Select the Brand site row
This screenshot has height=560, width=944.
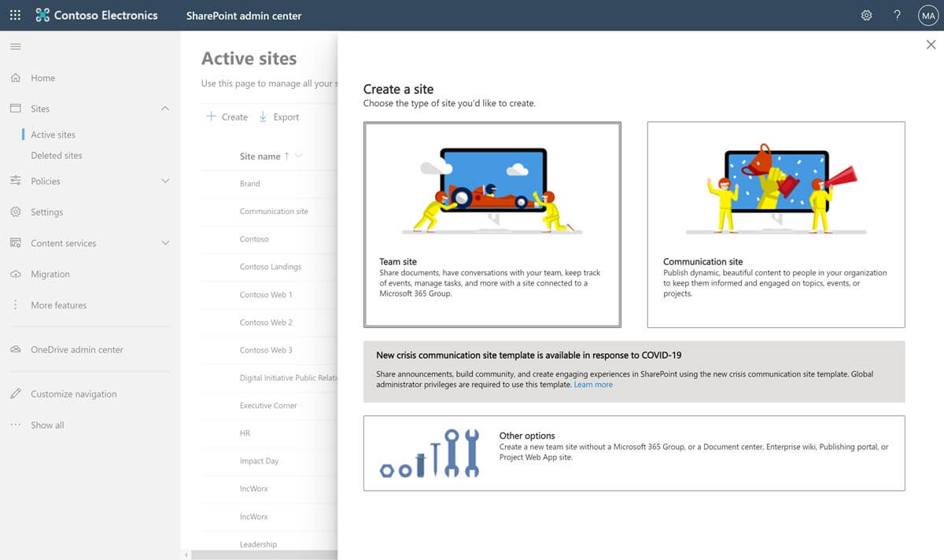click(269, 183)
